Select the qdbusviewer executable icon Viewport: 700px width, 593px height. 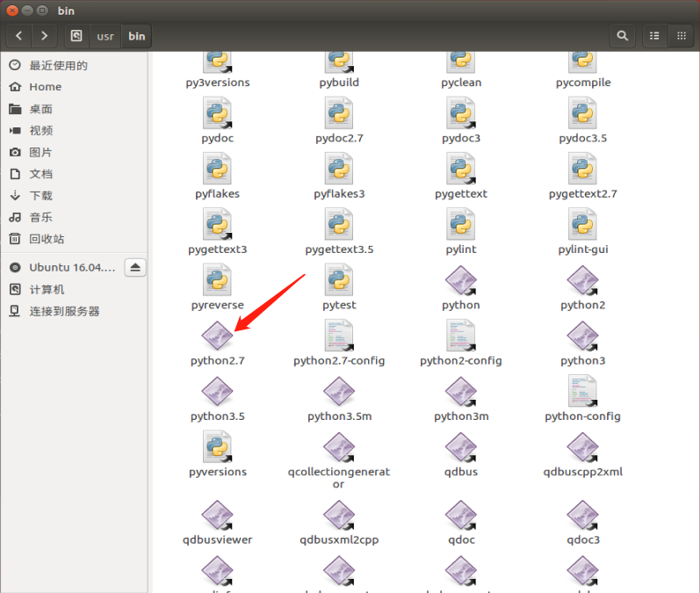coord(218,515)
